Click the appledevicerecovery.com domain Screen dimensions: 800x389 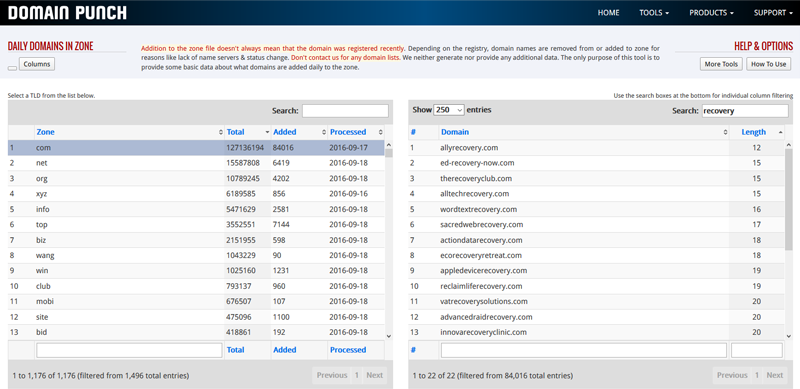point(484,271)
